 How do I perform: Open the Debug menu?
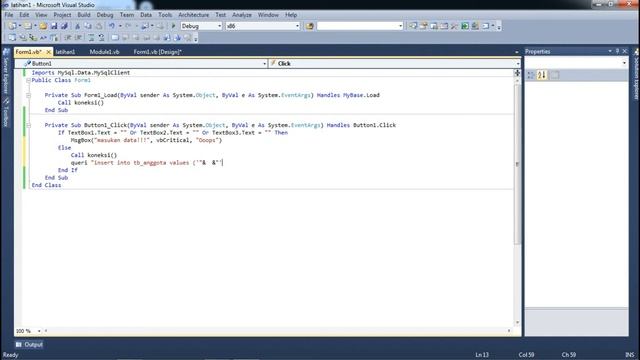pos(105,15)
